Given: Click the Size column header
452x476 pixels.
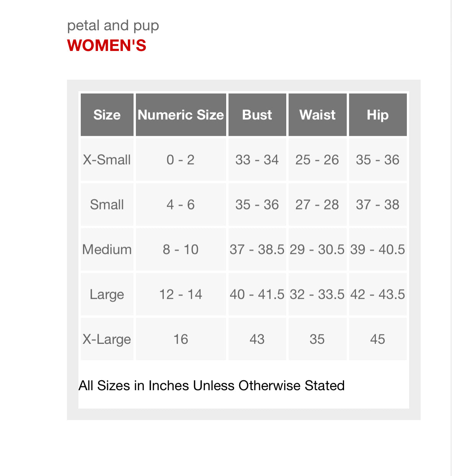Looking at the screenshot, I should click(107, 115).
